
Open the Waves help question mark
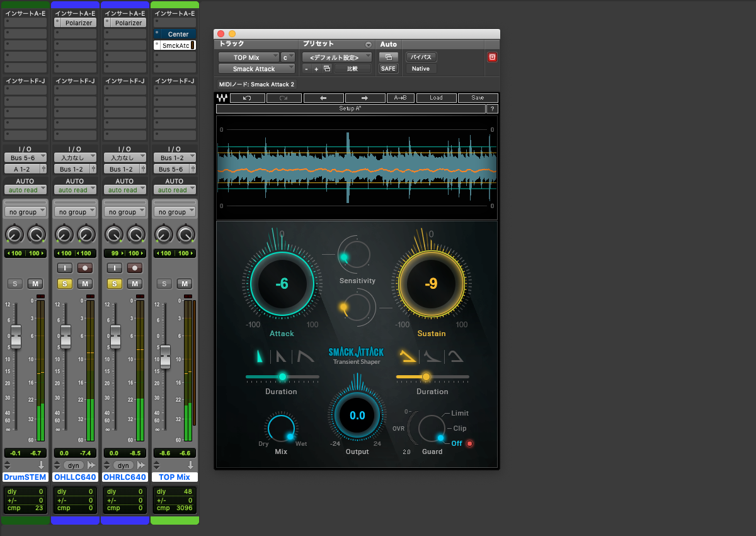[492, 108]
